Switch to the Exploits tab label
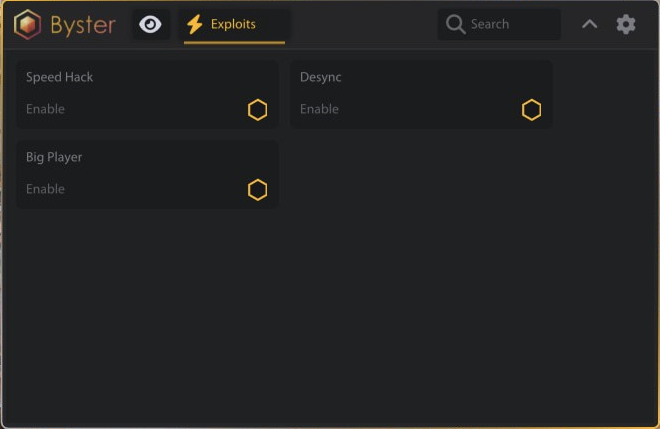This screenshot has height=429, width=660. [233, 24]
